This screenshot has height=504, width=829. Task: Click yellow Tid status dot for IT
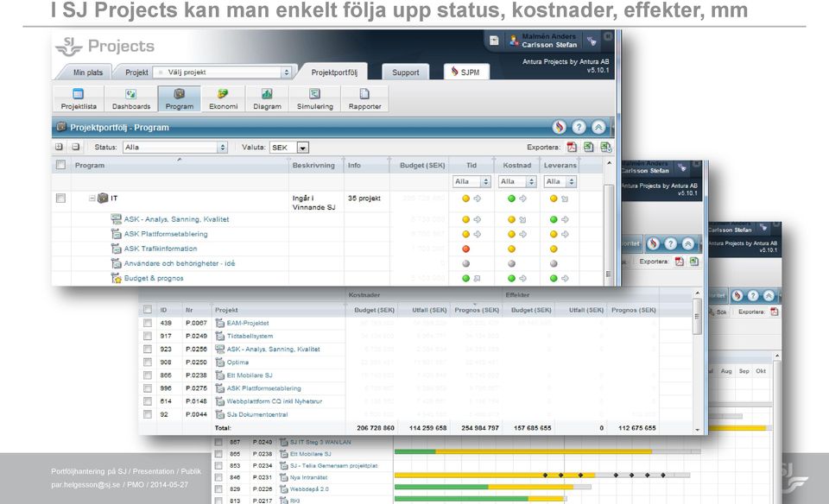465,198
